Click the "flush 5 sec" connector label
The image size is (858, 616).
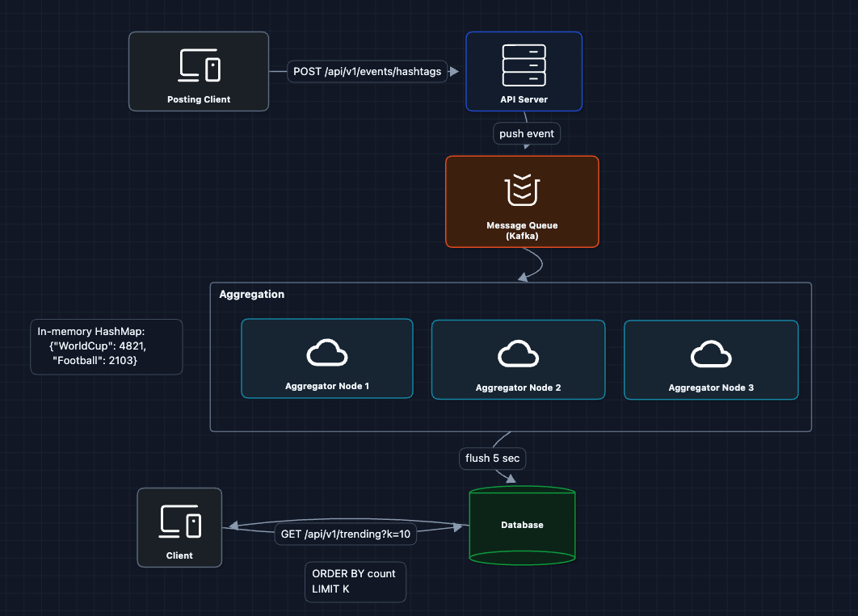coord(493,458)
